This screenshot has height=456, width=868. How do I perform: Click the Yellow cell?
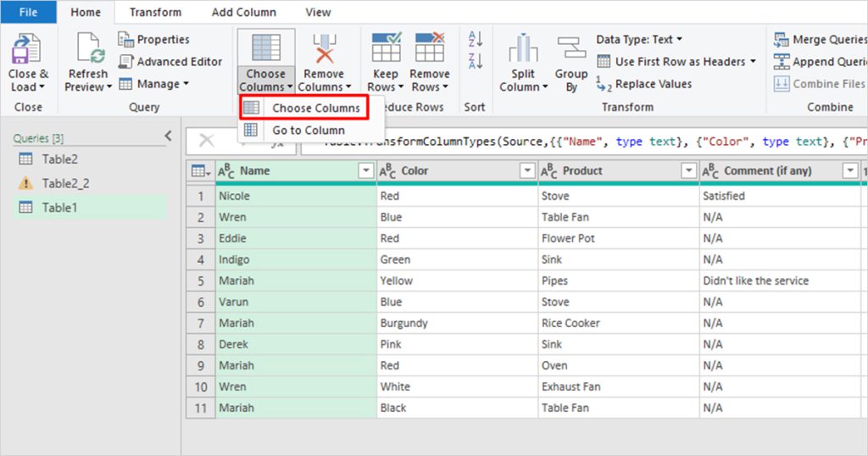coord(457,281)
